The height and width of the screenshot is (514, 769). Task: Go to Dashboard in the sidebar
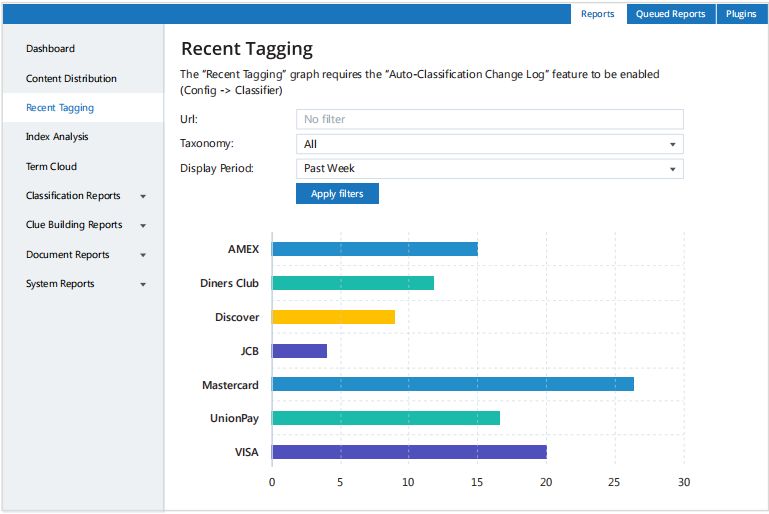point(50,49)
